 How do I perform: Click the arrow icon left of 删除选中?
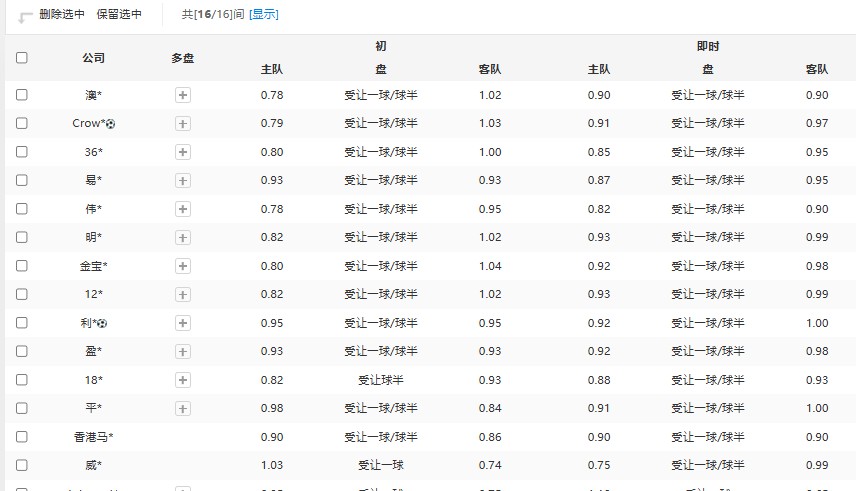(x=25, y=16)
